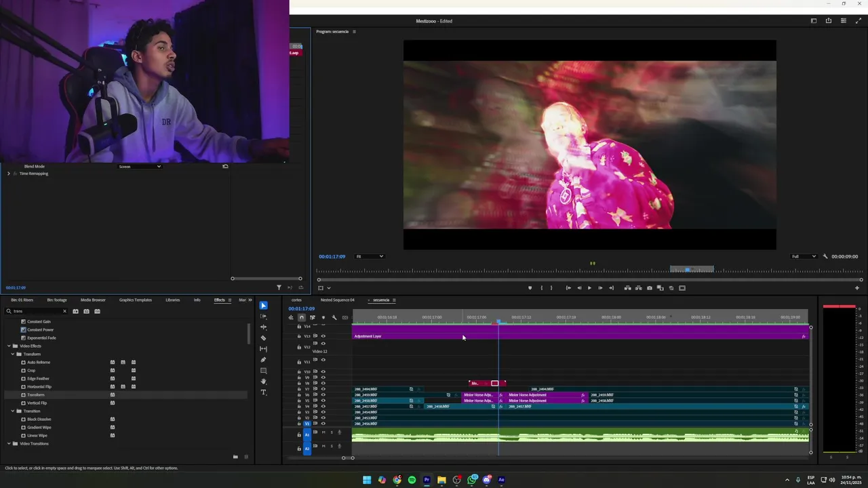Show hidden panel tabs overflow chevron
The height and width of the screenshot is (488, 868).
coord(250,300)
